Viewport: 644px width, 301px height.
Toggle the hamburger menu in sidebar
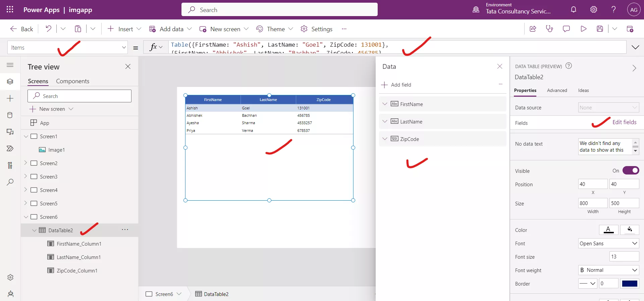pos(10,65)
